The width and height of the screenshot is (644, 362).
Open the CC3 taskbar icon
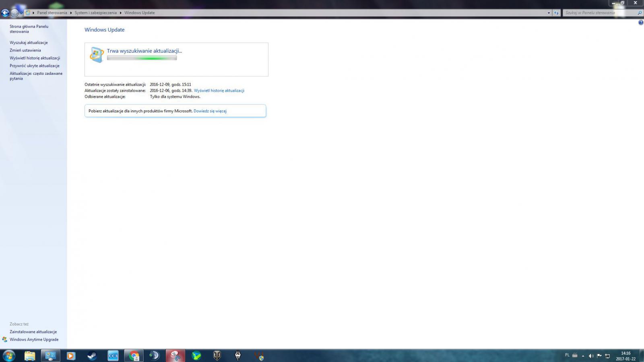pos(113,356)
